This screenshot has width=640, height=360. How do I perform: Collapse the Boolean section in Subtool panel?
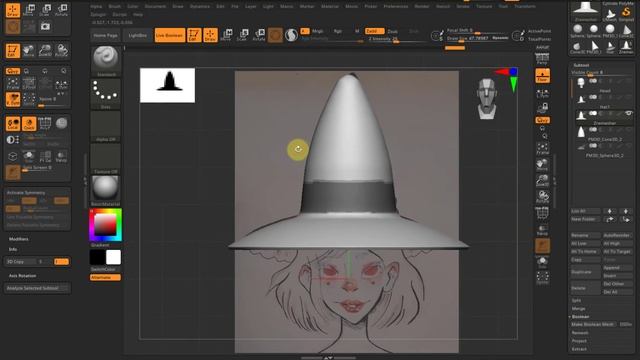(x=580, y=316)
